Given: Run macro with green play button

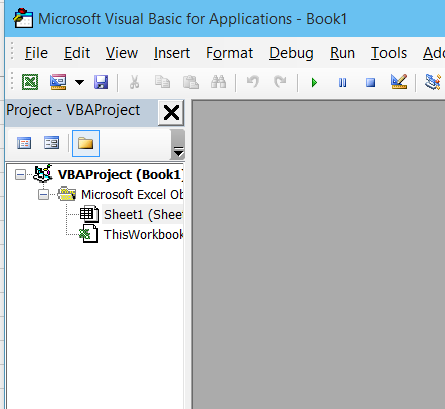Looking at the screenshot, I should [x=314, y=82].
